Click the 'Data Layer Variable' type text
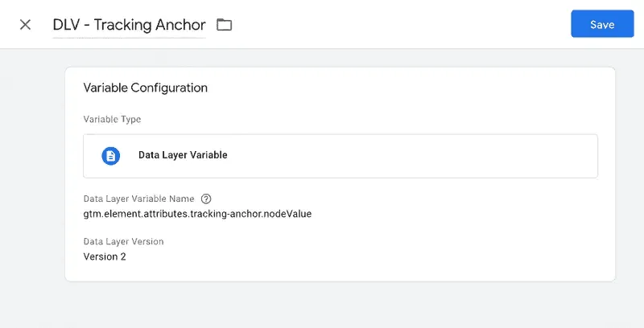Viewport: 644px width, 328px height. point(183,155)
